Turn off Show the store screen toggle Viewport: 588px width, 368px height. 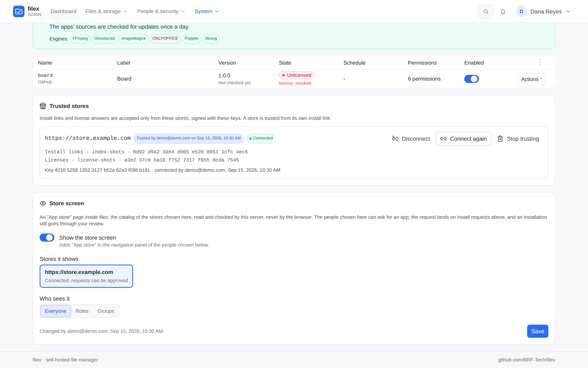(47, 238)
